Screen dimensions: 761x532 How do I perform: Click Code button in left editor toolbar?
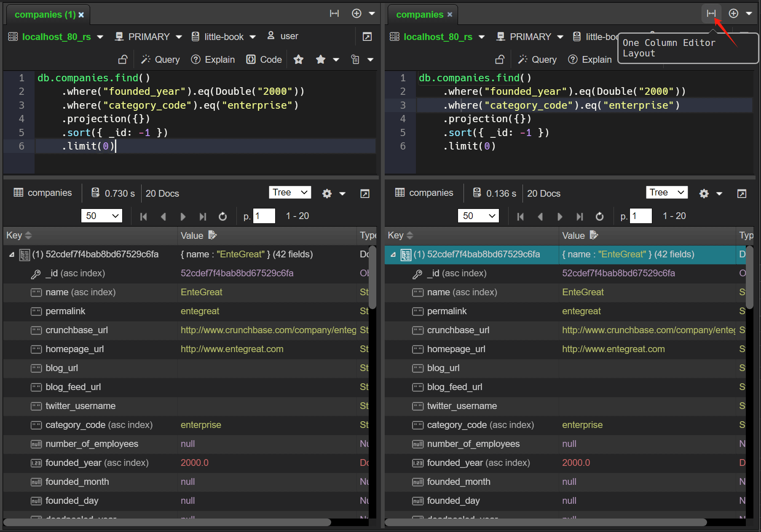pos(264,59)
